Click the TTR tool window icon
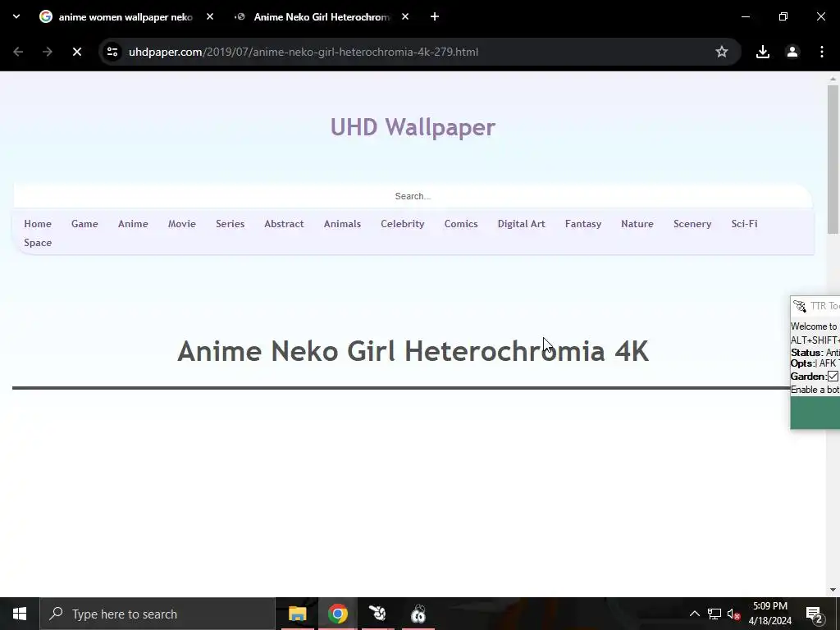Screen dimensions: 840x630 [x=800, y=306]
